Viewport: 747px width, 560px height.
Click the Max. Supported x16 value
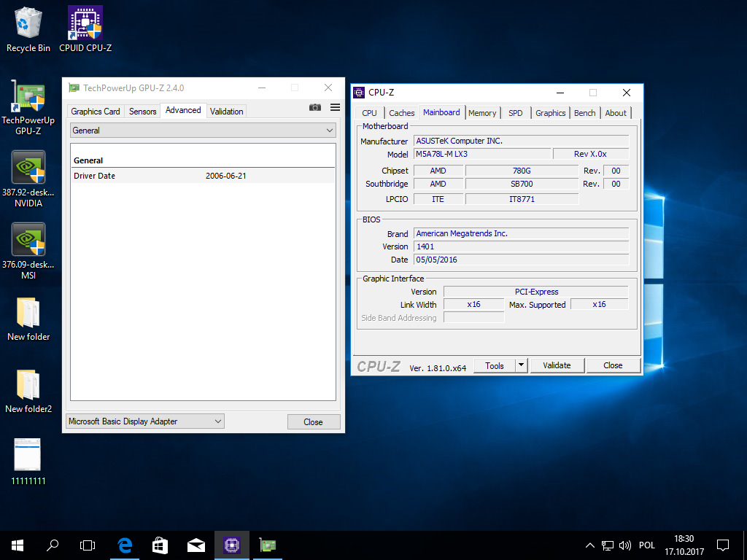click(600, 304)
